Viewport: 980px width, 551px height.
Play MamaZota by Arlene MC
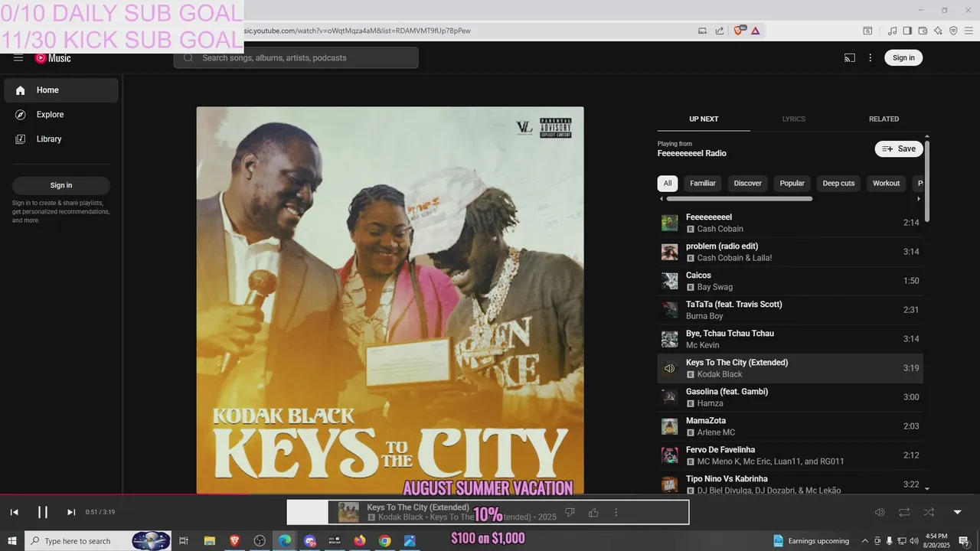[x=790, y=426]
